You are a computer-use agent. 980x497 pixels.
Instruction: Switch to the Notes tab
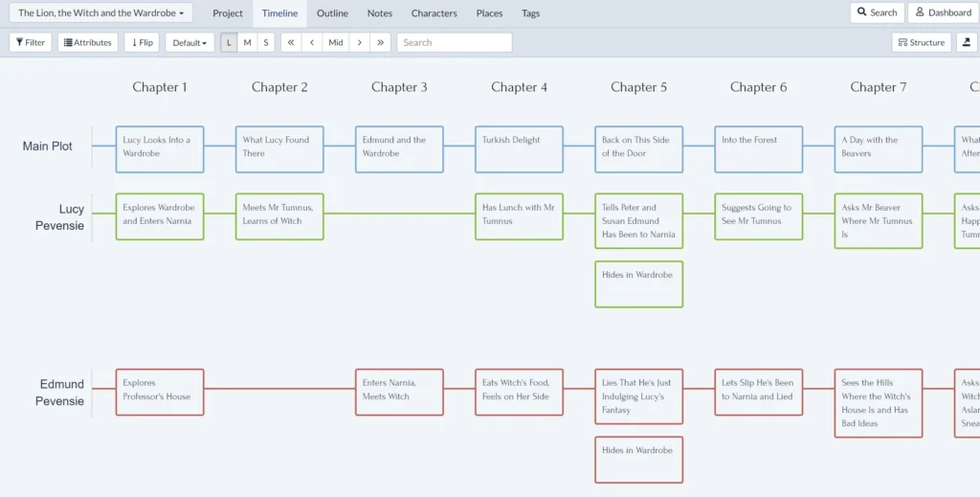[380, 13]
